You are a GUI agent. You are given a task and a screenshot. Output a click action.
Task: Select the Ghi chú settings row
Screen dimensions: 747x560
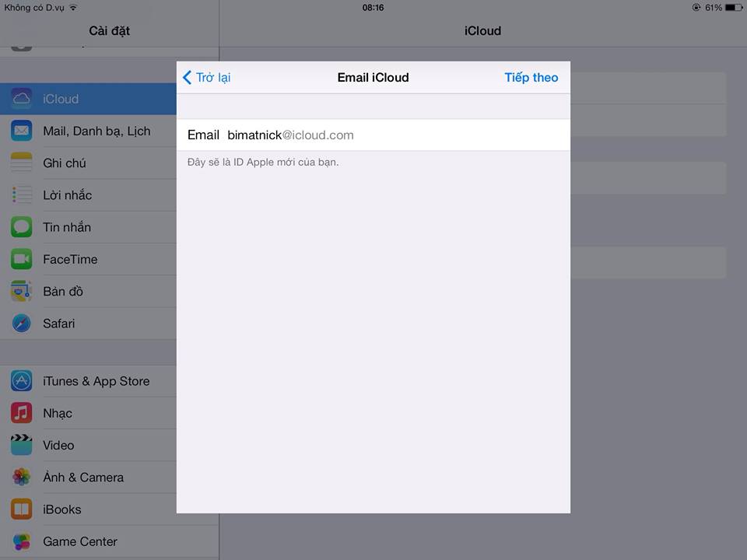pos(88,163)
